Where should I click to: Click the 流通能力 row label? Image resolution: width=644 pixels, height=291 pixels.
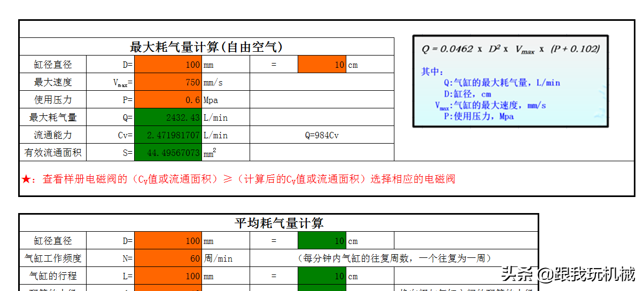[x=53, y=135]
